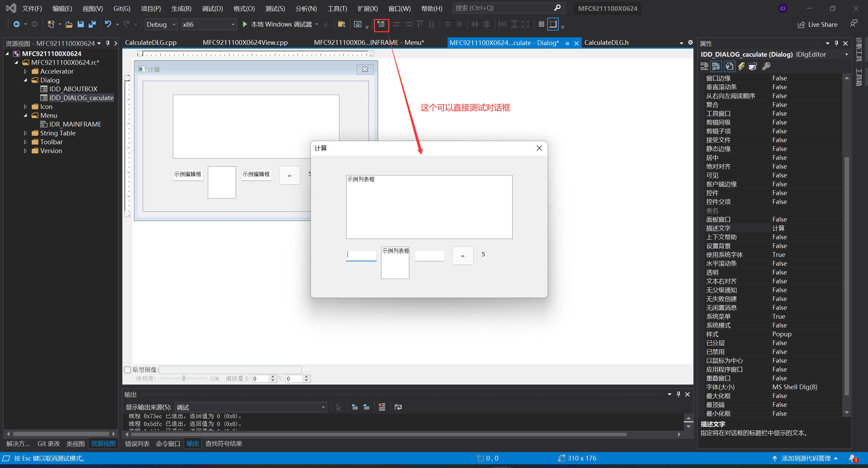Click Live Share button
The width and height of the screenshot is (868, 468).
817,24
